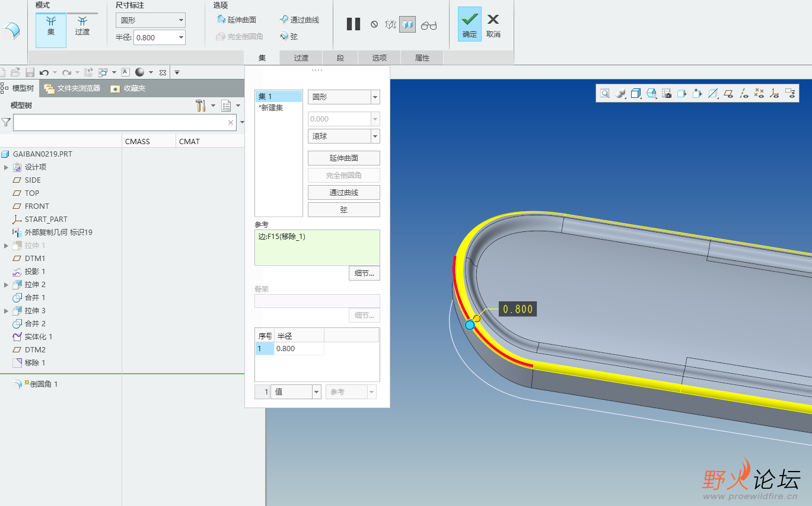Image resolution: width=812 pixels, height=506 pixels.
Task: Switch to 文件夹浏览器 tab
Action: pos(72,88)
